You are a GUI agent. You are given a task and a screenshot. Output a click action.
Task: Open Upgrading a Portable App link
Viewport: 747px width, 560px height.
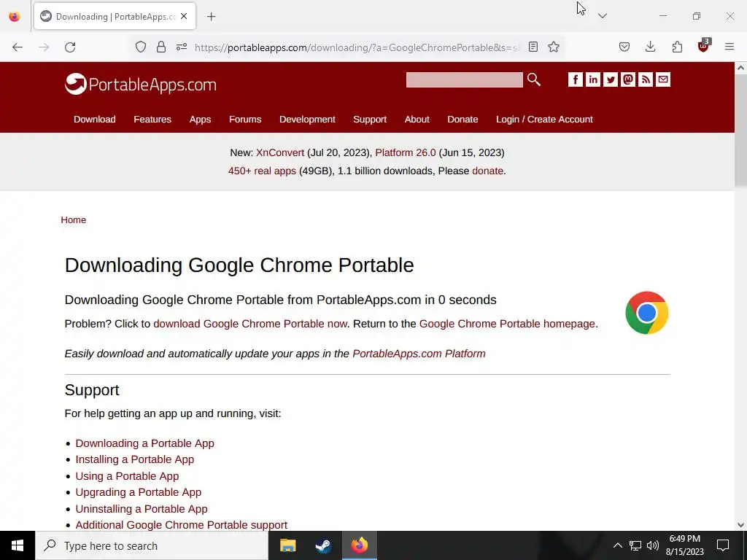pyautogui.click(x=138, y=492)
